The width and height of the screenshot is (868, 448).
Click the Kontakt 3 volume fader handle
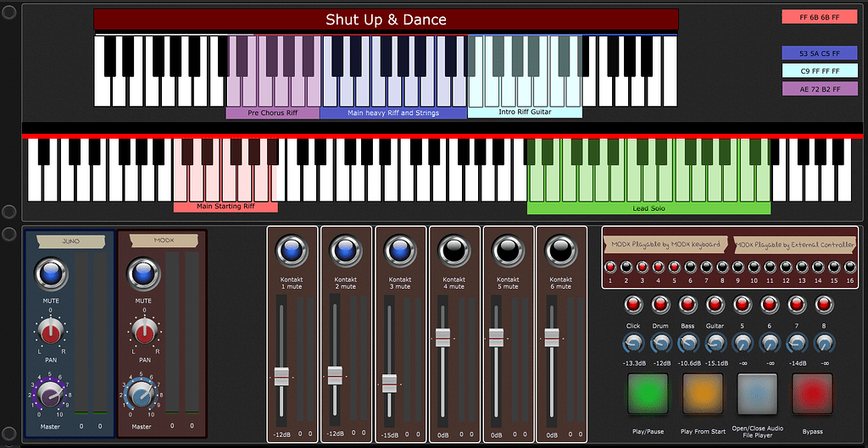(x=389, y=383)
